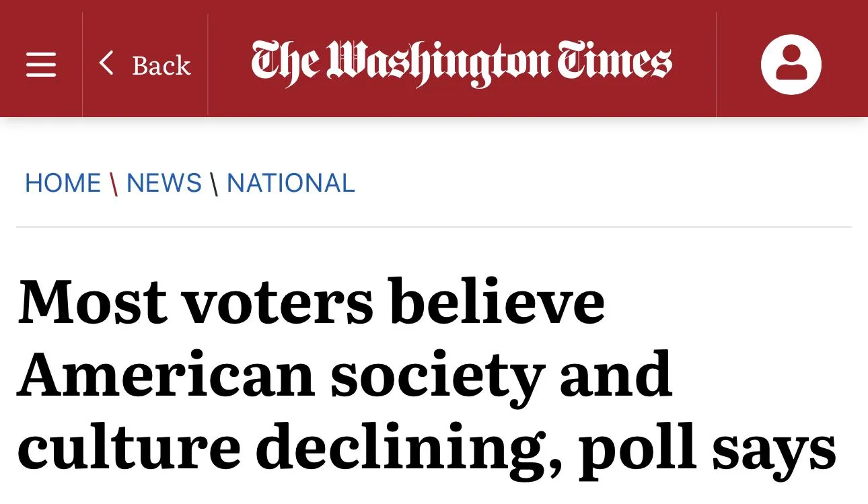Image resolution: width=868 pixels, height=504 pixels.
Task: Open the hamburger navigation menu
Action: click(x=41, y=65)
